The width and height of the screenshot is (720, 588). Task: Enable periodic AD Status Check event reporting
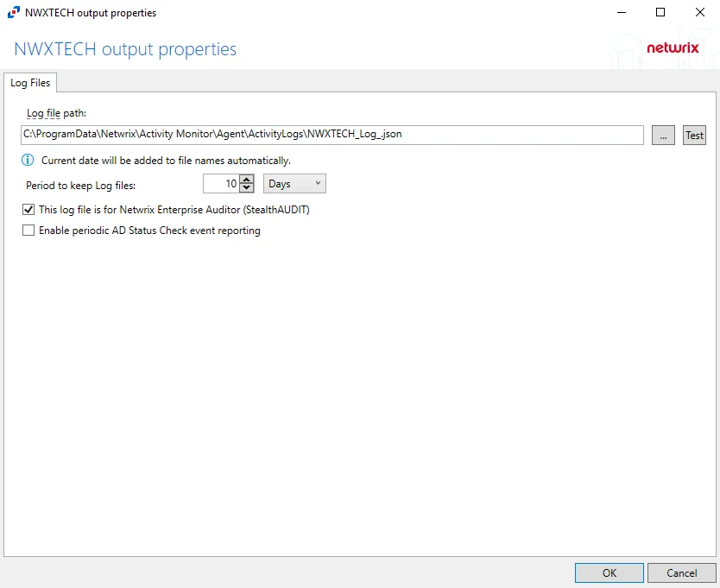point(28,231)
